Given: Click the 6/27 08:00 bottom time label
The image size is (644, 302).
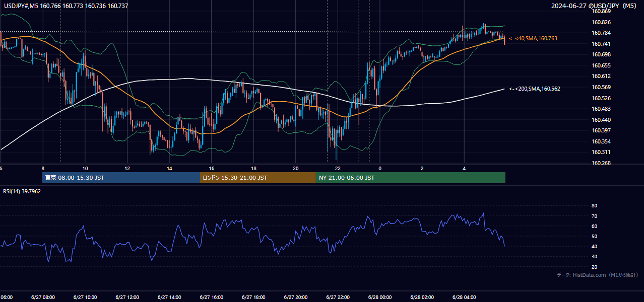Looking at the screenshot, I should 43,297.
